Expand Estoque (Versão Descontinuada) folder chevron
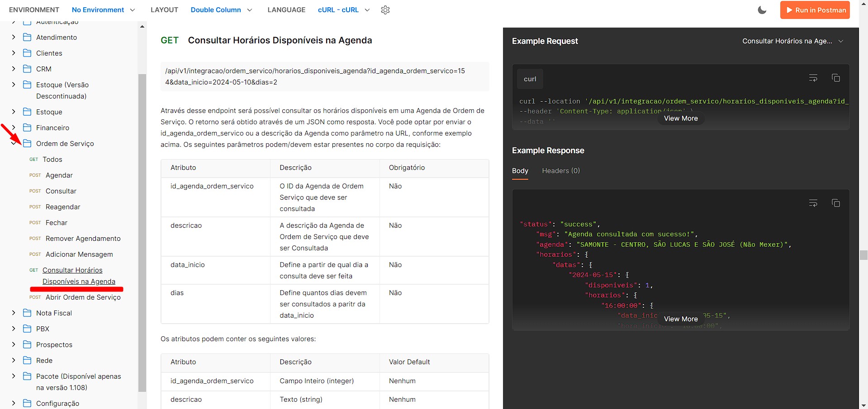Screen dimensions: 868x409 point(14,85)
